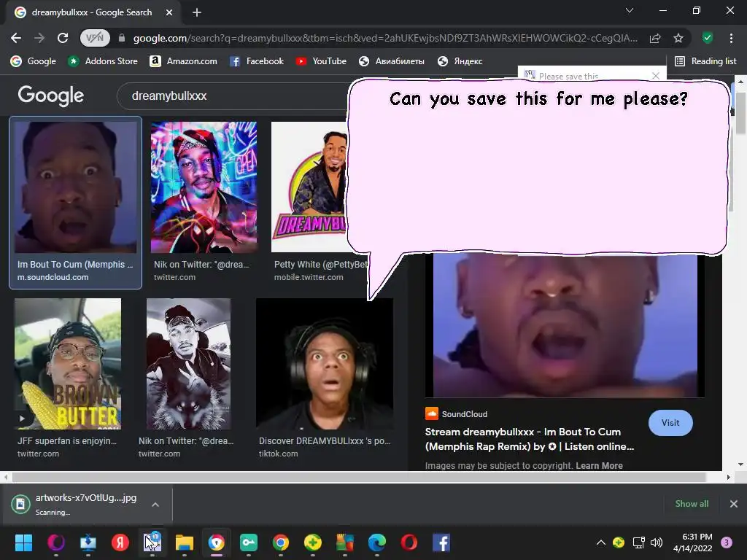The image size is (747, 560).
Task: Open the Brown Butter JFF superfan thumbnail
Action: [x=68, y=364]
